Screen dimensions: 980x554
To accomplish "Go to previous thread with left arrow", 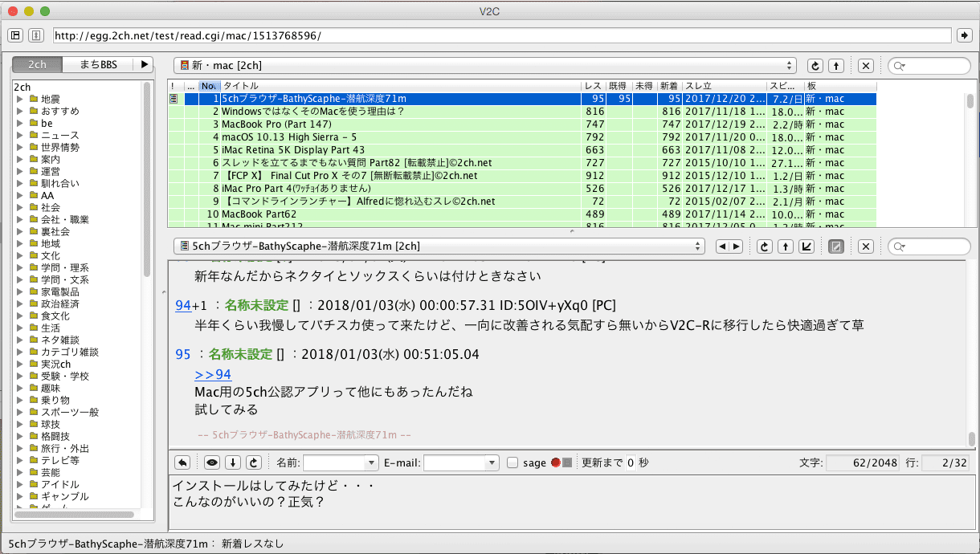I will pos(722,246).
